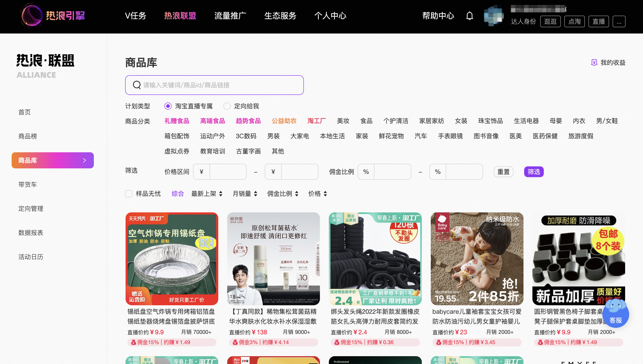Open the 热浪联盟 top menu
The height and width of the screenshot is (364, 643).
pyautogui.click(x=180, y=16)
